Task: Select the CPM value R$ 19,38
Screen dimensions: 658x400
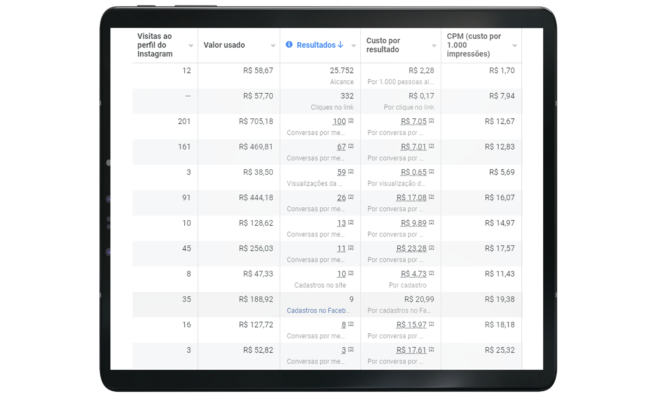Action: (x=500, y=299)
